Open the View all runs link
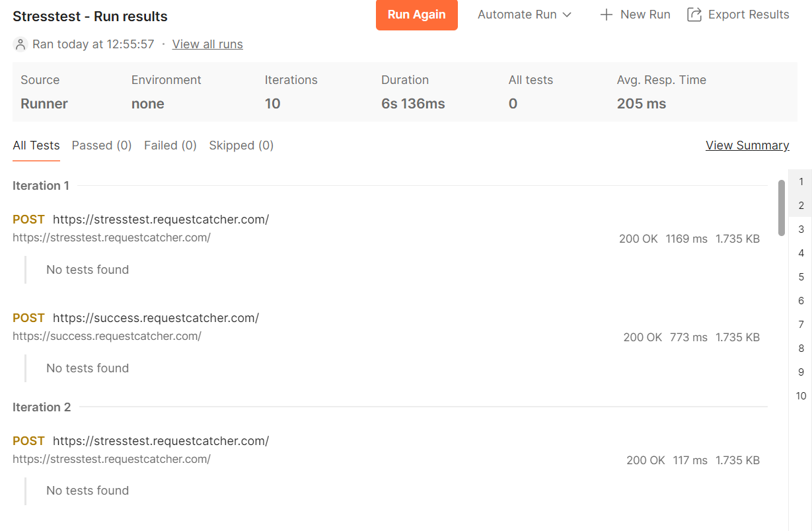This screenshot has width=812, height=531. (x=207, y=44)
